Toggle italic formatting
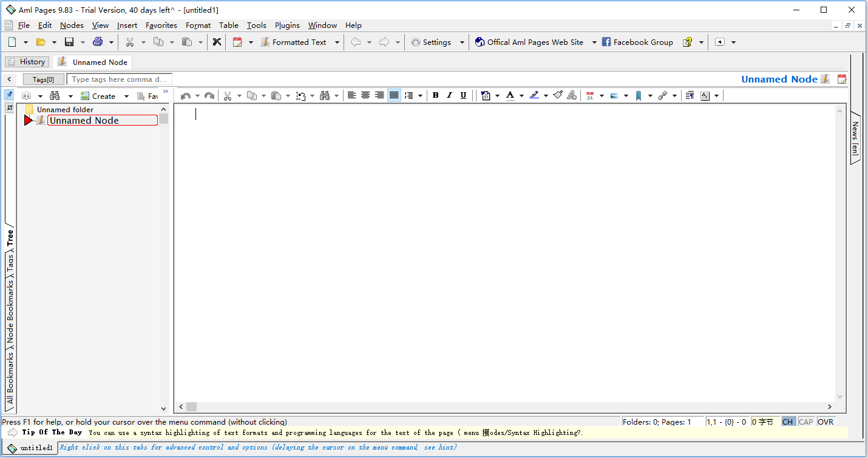Viewport: 868px width, 458px height. (449, 95)
